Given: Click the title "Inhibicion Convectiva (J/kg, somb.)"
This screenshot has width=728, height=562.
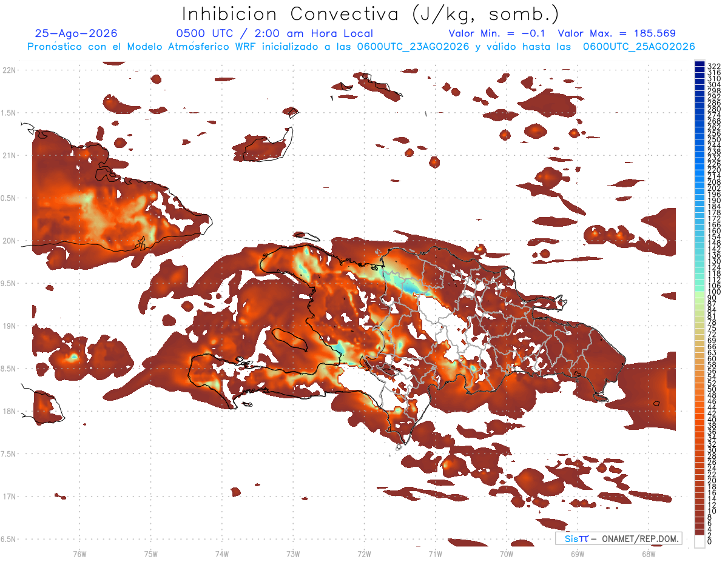Looking at the screenshot, I should click(x=371, y=14).
